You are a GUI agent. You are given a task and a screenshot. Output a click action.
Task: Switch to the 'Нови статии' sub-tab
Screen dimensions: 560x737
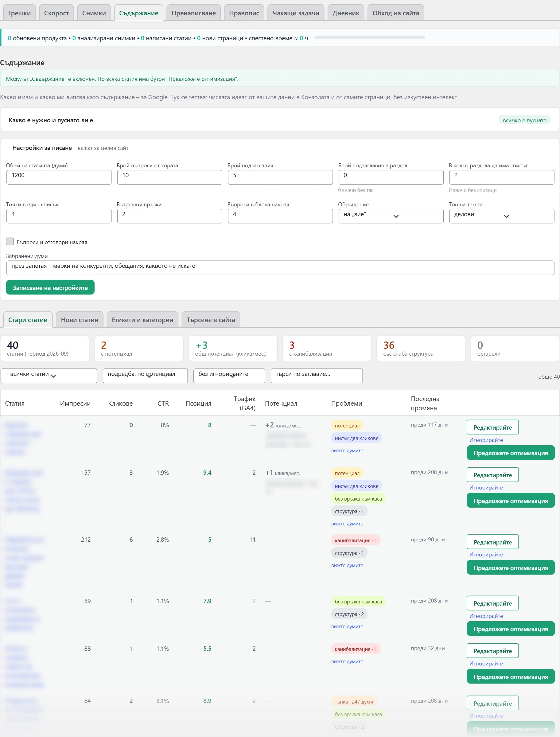coord(80,320)
